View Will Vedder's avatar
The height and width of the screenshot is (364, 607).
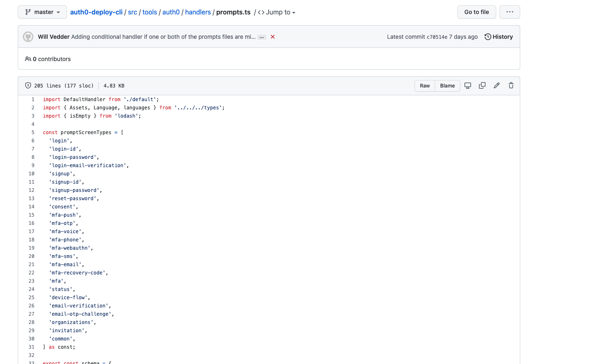point(28,36)
